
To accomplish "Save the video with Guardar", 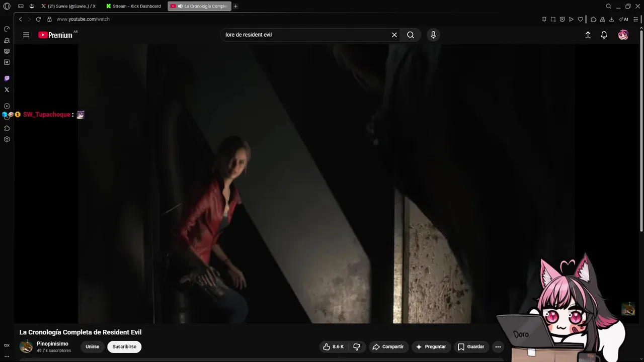I will click(x=471, y=346).
